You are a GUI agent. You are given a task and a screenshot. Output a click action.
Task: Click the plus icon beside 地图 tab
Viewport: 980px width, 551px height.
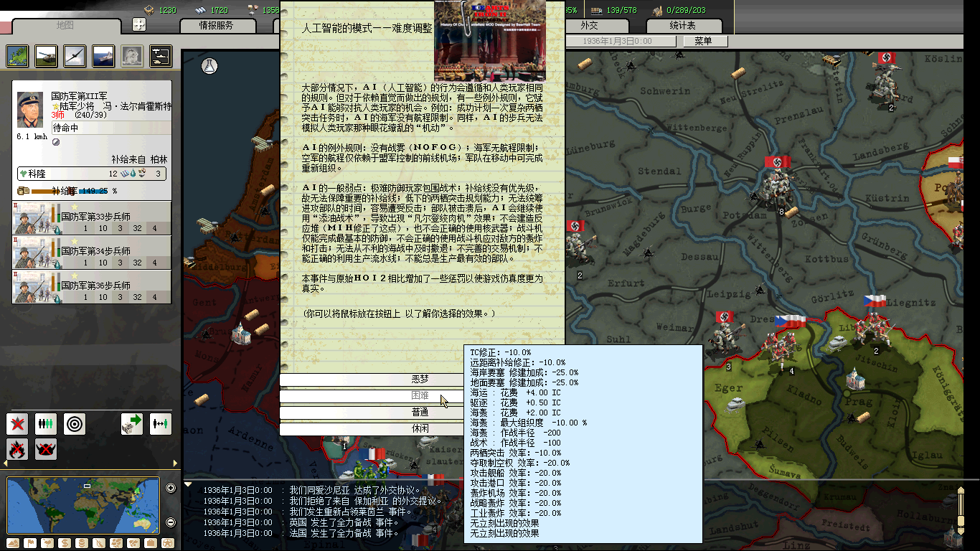pos(139,24)
